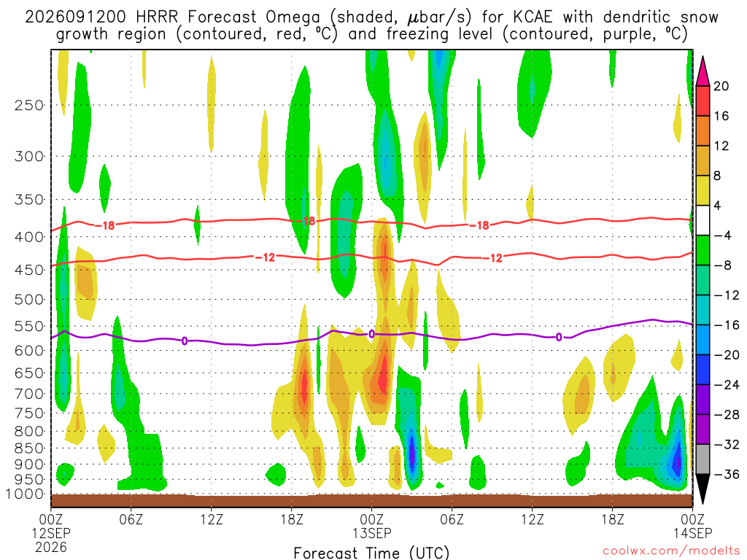Select the gray -32 to -36 swatch

[x=703, y=459]
